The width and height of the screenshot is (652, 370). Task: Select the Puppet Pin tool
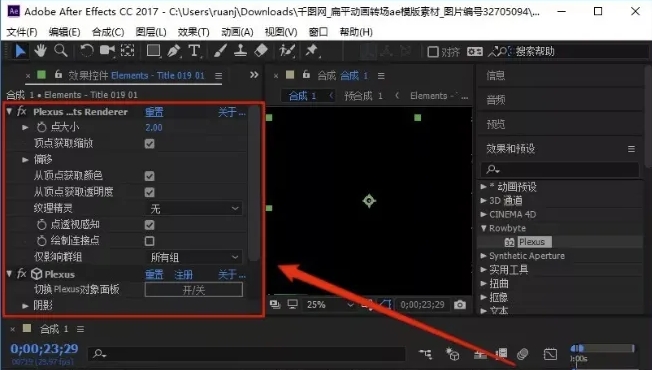[311, 51]
